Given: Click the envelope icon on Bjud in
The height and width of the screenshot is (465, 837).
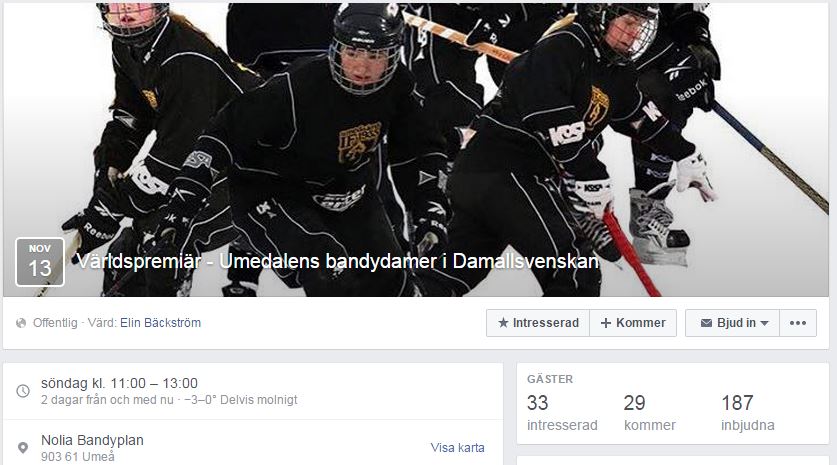Looking at the screenshot, I should (x=706, y=323).
